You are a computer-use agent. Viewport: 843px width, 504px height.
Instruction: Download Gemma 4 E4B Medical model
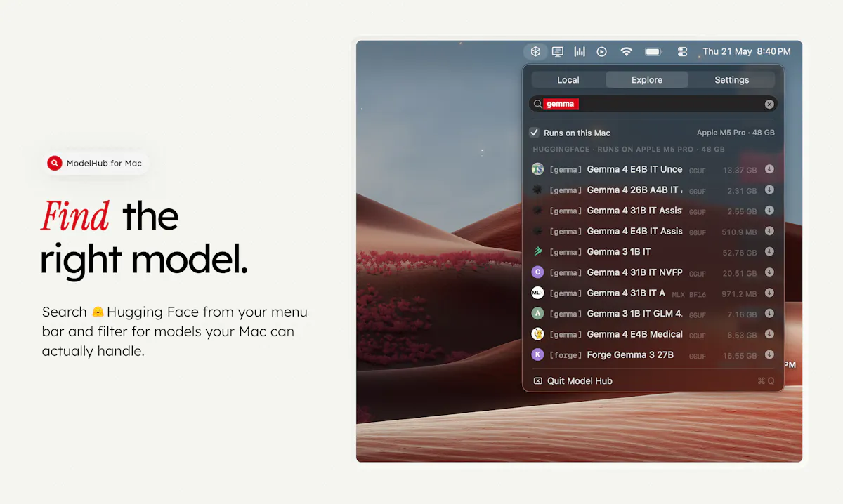pos(769,334)
